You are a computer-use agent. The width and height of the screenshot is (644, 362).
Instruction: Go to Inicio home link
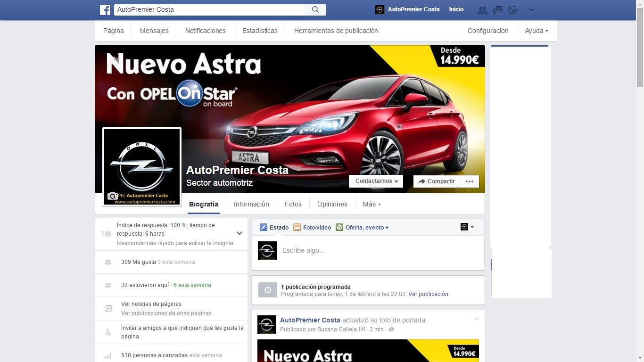[456, 9]
